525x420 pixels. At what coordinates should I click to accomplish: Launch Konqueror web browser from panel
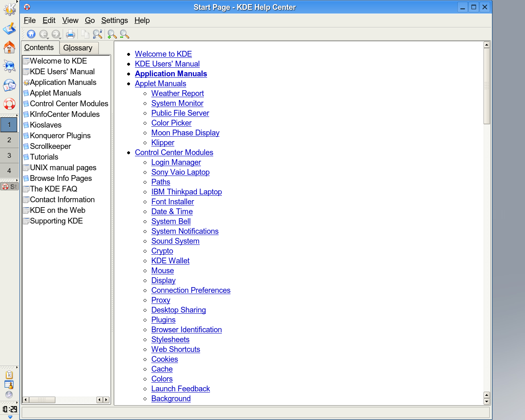point(9,66)
